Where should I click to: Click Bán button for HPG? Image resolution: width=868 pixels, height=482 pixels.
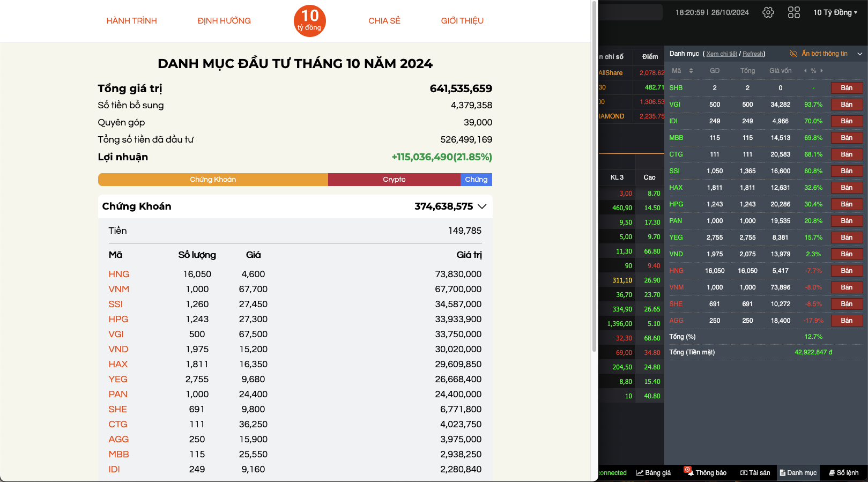[847, 204]
